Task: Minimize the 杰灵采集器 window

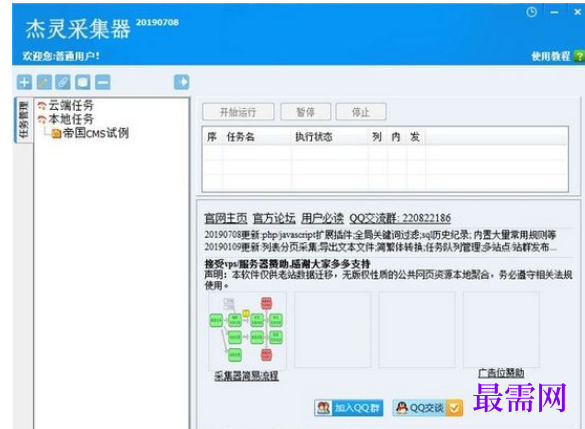Action: tap(554, 12)
